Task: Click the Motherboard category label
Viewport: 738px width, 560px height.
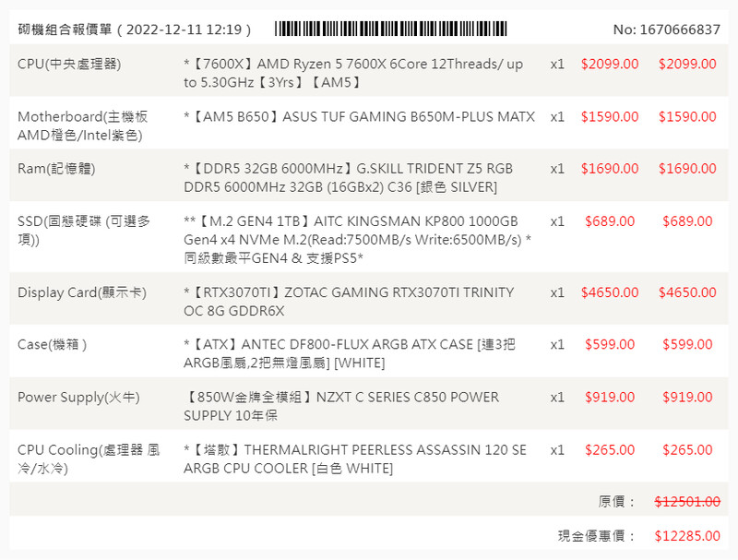Action: pos(82,126)
